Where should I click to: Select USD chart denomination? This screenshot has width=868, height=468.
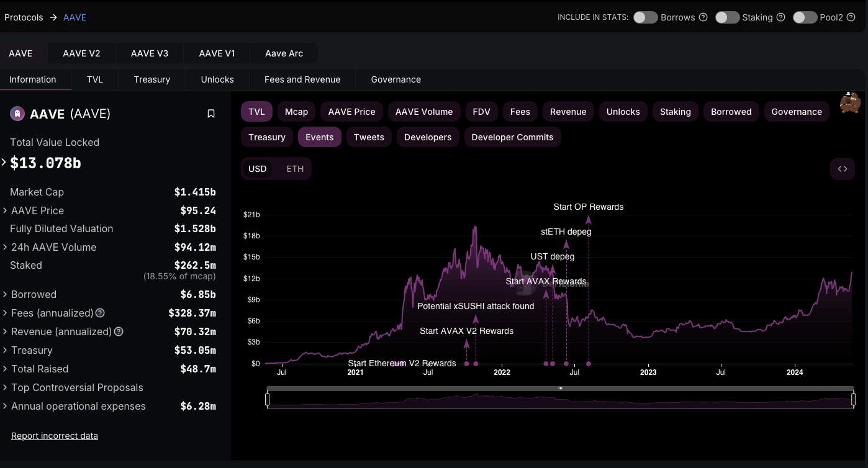258,169
